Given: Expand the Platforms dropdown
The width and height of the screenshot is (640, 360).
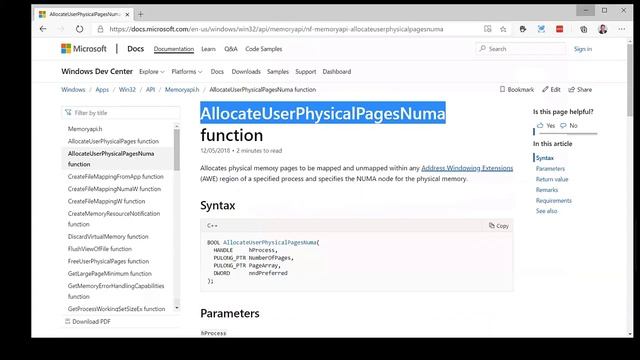Looking at the screenshot, I should (187, 71).
